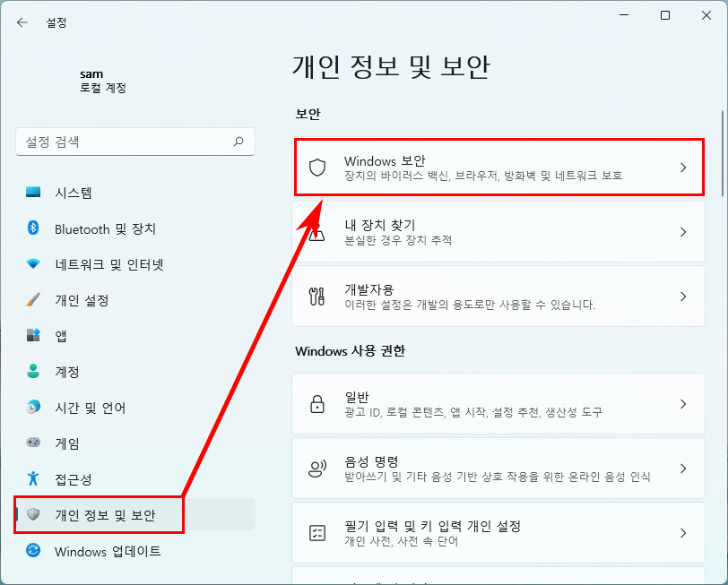Go to 네트워크 및 인터넷 section
The height and width of the screenshot is (585, 728).
pos(135,264)
